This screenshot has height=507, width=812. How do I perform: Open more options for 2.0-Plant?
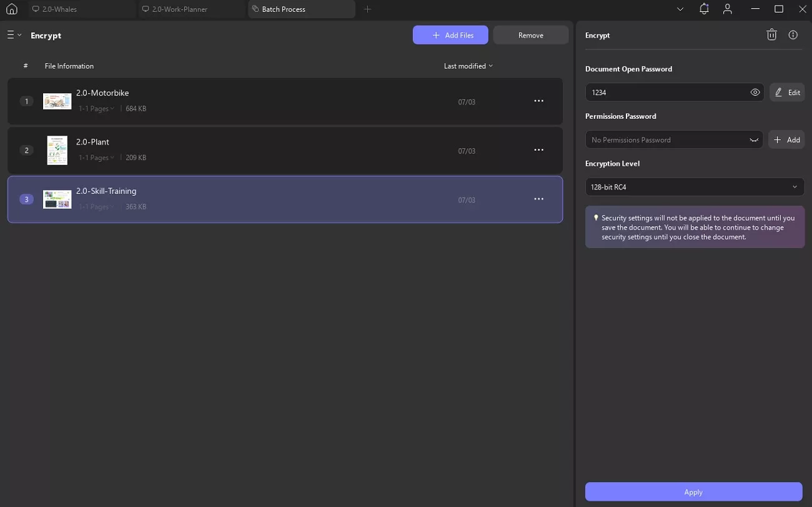pyautogui.click(x=538, y=150)
